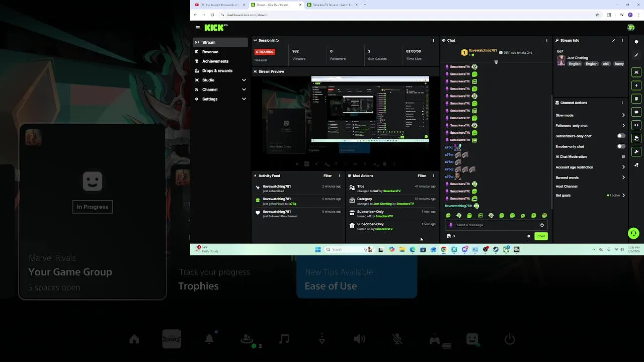
Task: Toggle Subscribers-only chat switch
Action: coord(621,136)
